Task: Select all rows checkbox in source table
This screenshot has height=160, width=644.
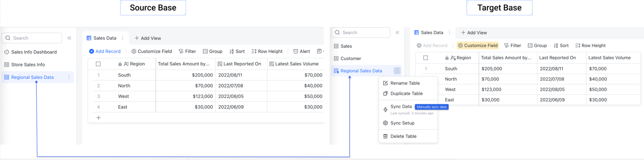Action: tap(98, 64)
